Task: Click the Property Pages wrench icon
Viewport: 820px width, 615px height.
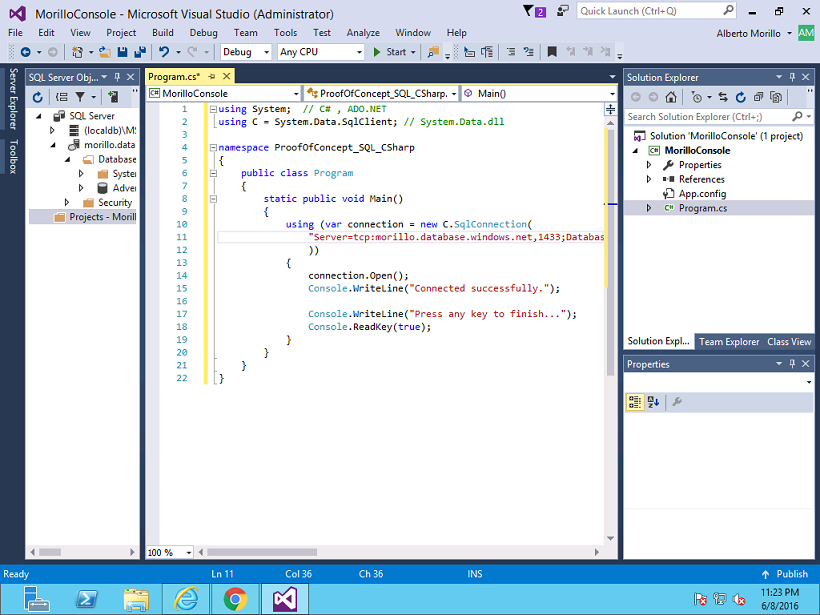Action: (677, 402)
